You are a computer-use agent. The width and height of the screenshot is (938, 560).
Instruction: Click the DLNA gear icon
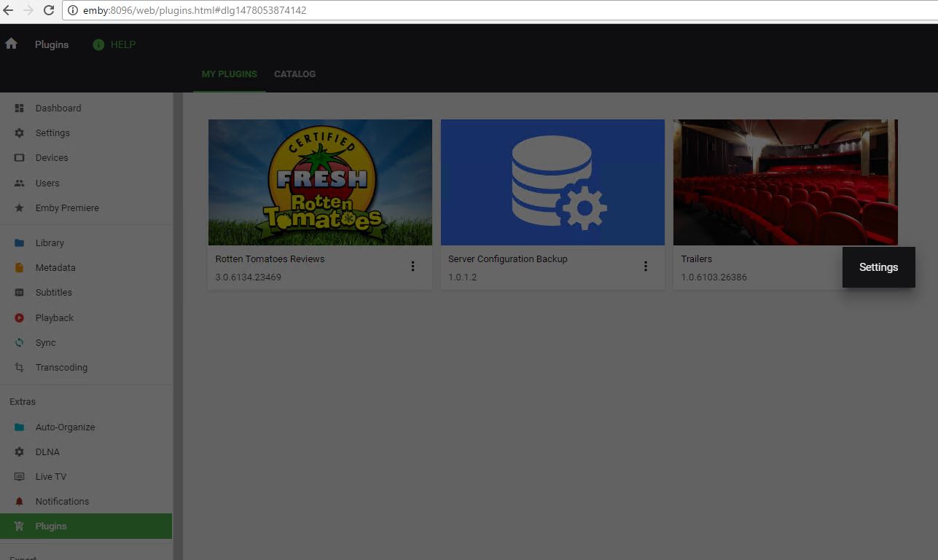coord(20,452)
